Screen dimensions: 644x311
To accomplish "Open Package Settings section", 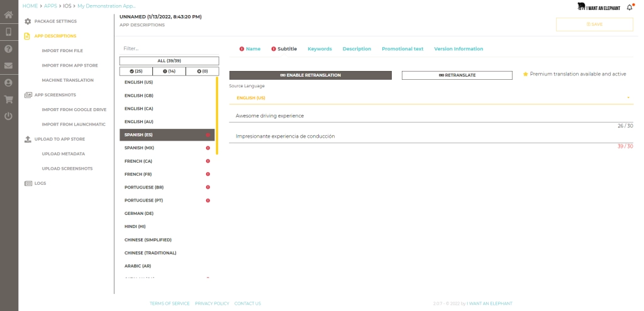I will coord(55,21).
